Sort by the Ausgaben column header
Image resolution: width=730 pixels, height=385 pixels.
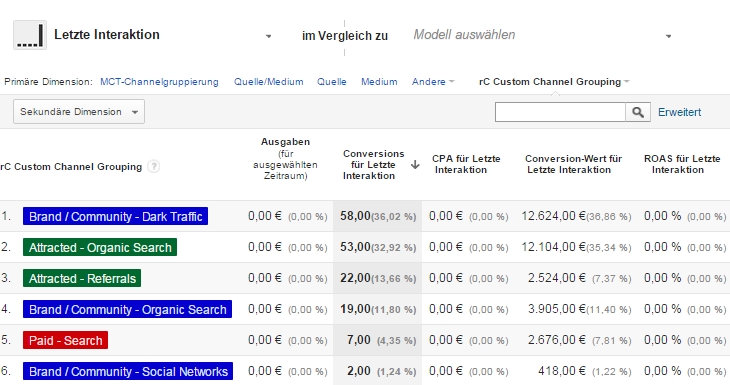point(285,159)
